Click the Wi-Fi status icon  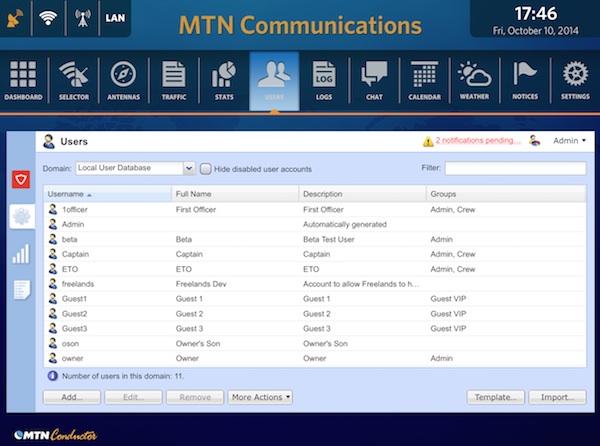48,18
